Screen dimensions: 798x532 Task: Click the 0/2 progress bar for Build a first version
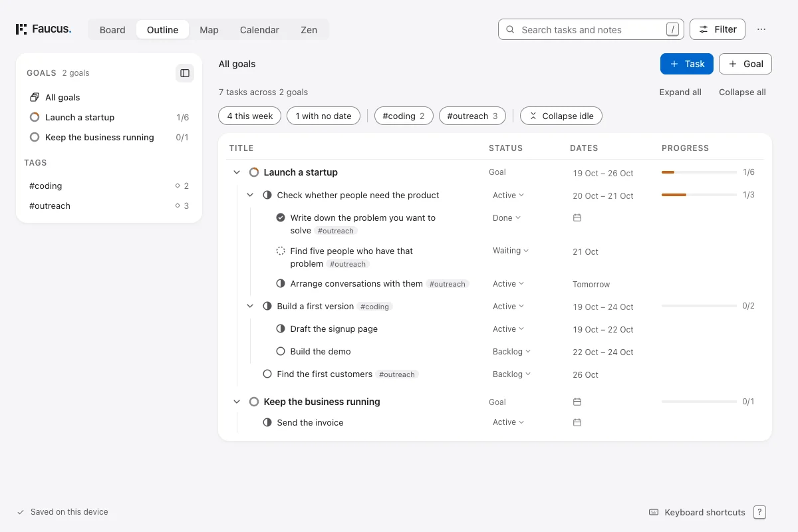(x=699, y=306)
